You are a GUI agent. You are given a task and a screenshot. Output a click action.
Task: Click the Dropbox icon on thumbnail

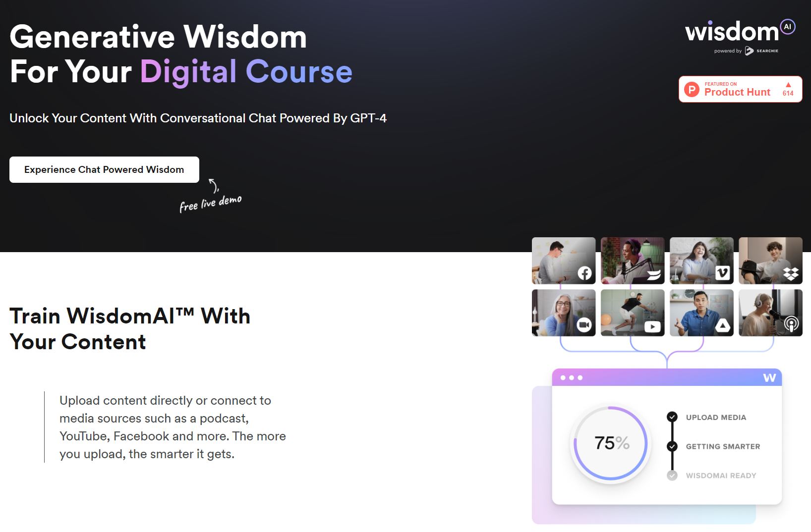tap(791, 273)
